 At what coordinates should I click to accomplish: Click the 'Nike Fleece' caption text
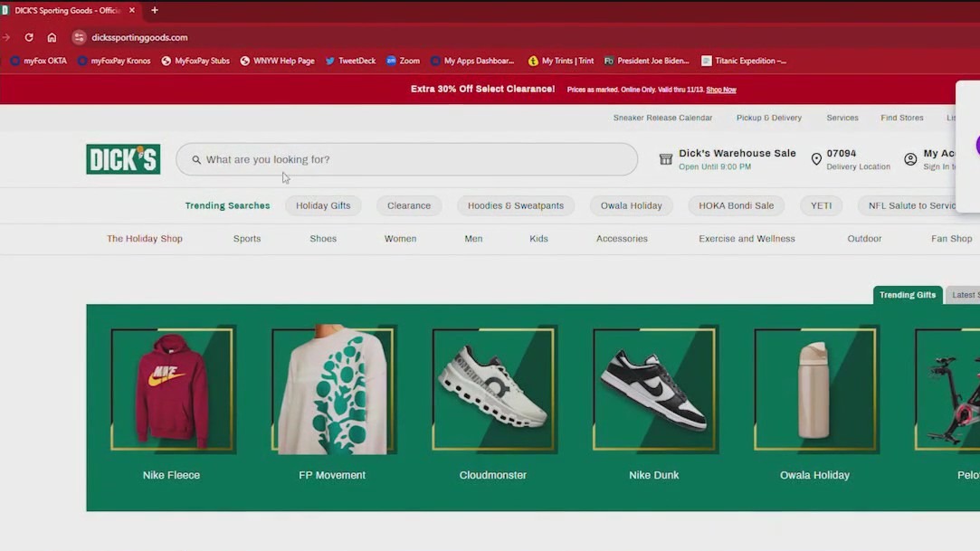point(171,475)
